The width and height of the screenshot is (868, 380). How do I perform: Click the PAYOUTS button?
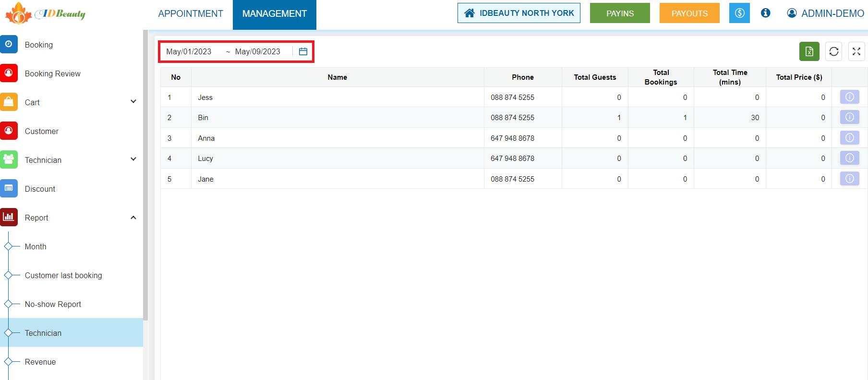click(689, 13)
